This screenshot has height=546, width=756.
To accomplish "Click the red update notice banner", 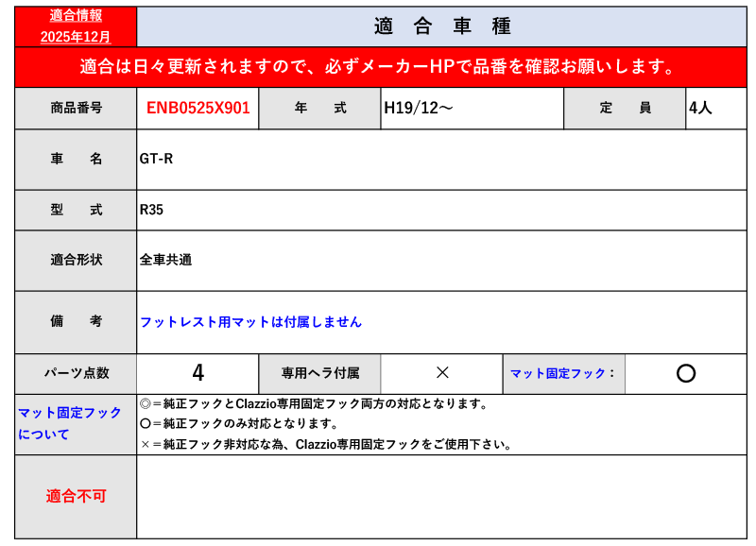I will [x=380, y=67].
